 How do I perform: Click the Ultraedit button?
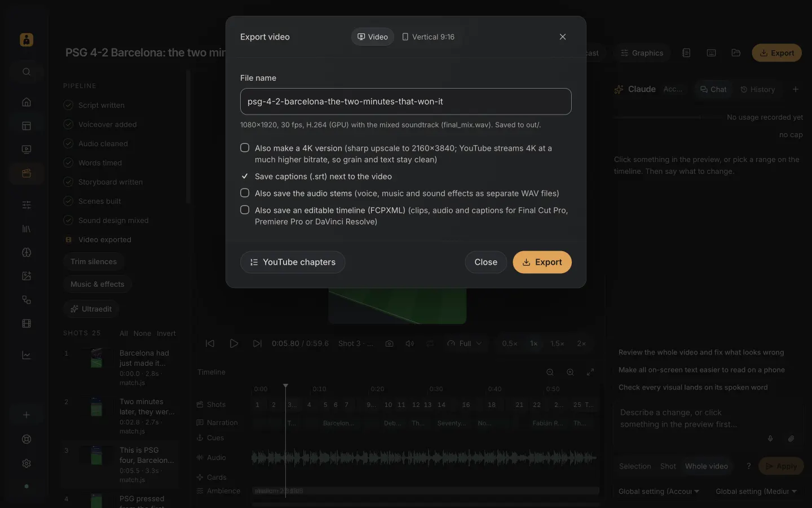pyautogui.click(x=91, y=309)
